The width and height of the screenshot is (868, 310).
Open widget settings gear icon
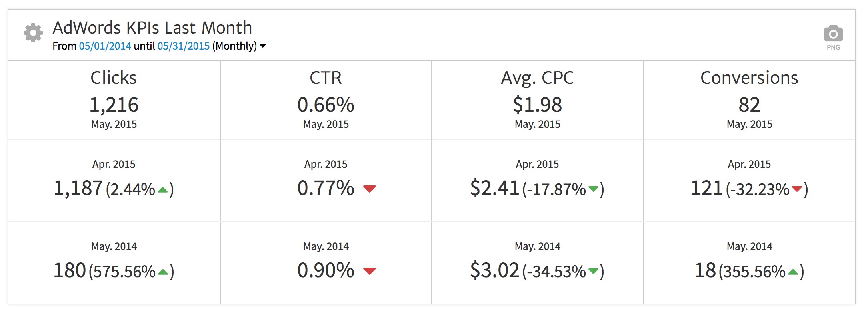point(33,33)
